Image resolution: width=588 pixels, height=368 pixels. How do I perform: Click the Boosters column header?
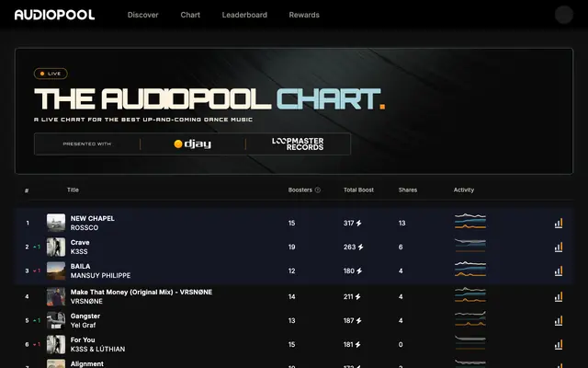pyautogui.click(x=300, y=190)
